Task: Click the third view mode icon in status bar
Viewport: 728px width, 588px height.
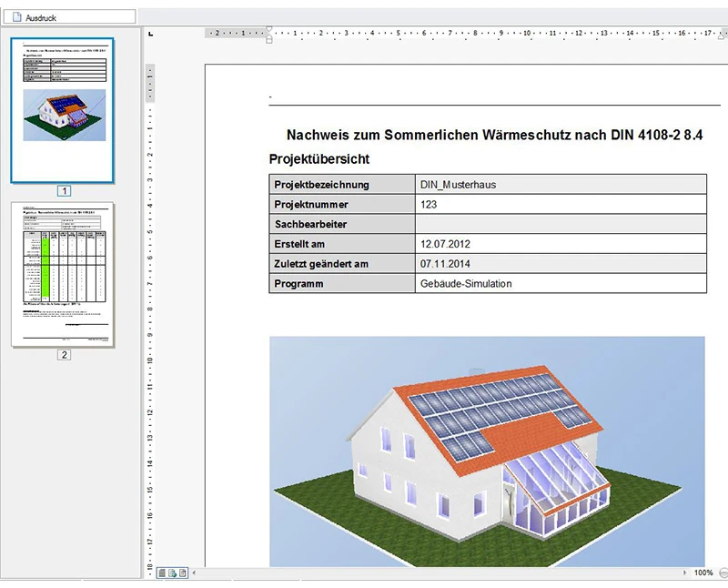Action: tap(183, 573)
